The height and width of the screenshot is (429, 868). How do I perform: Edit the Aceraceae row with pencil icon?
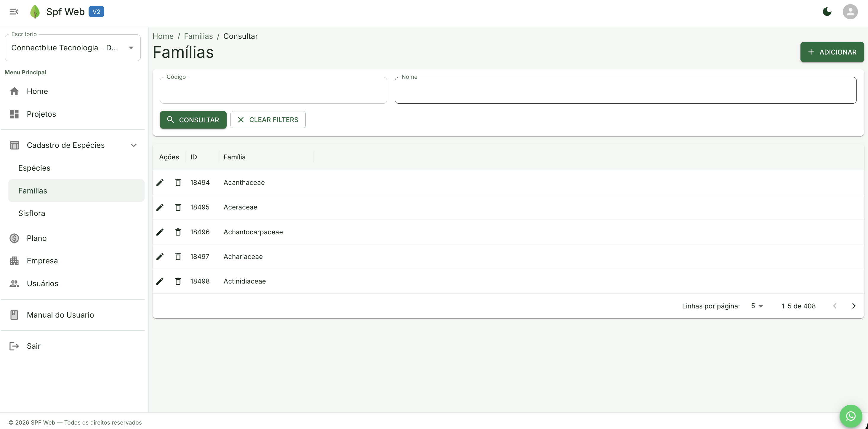coord(160,207)
